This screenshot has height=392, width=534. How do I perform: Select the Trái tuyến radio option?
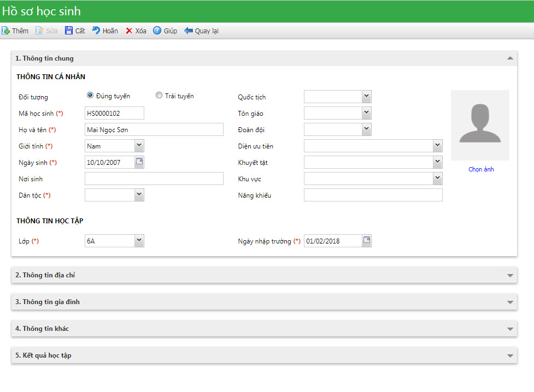tap(159, 96)
